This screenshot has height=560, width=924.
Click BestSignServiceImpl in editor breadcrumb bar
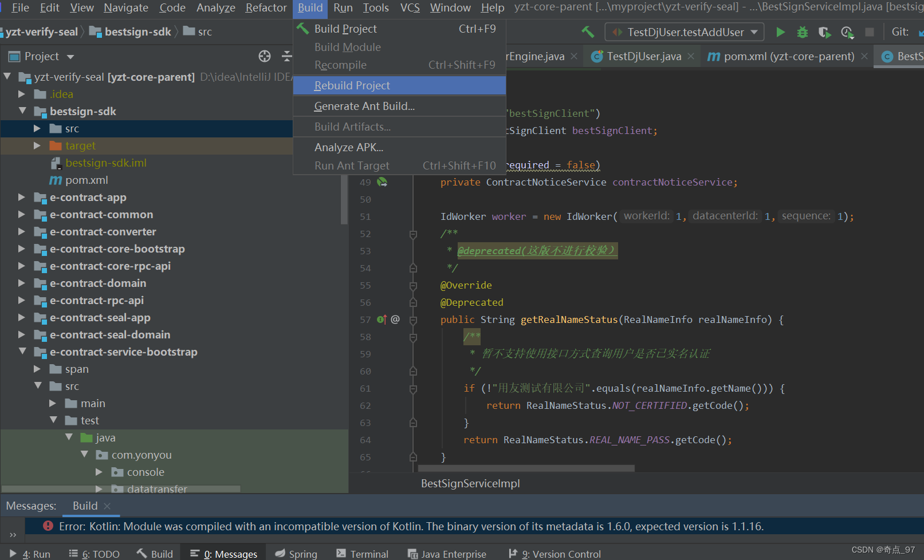pyautogui.click(x=470, y=483)
